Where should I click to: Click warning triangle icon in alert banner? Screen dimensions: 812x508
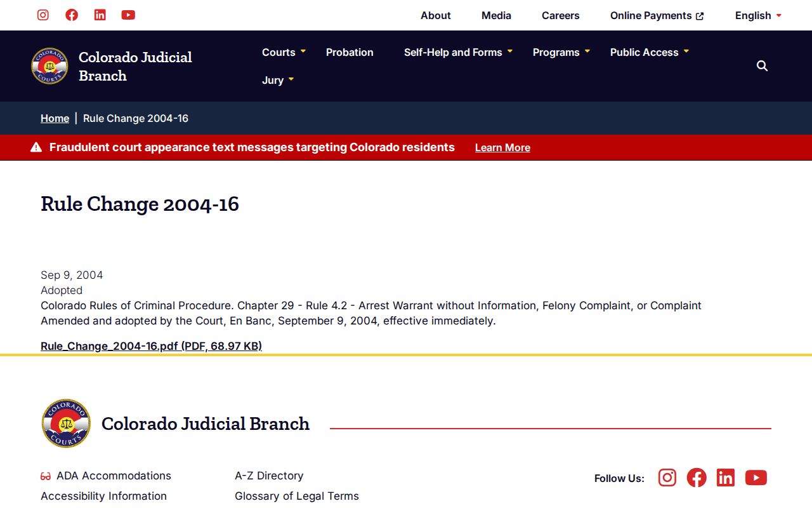coord(36,147)
